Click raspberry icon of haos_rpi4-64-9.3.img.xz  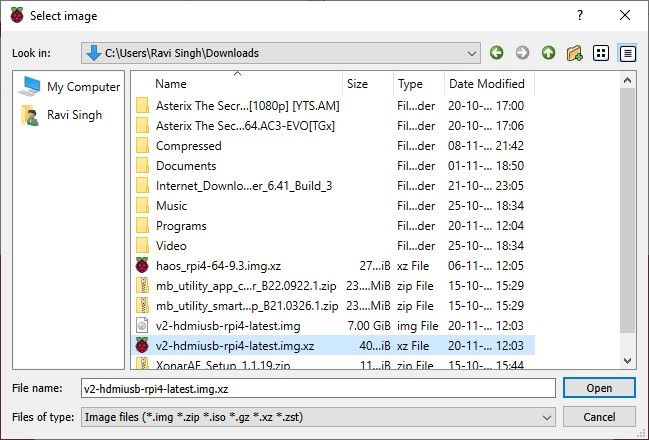coord(142,265)
